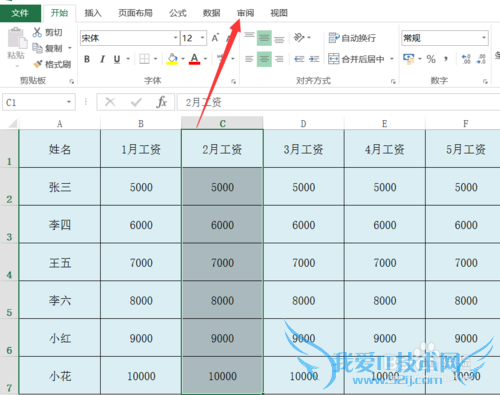
Task: Open the font size 12 dropdown
Action: (202, 38)
